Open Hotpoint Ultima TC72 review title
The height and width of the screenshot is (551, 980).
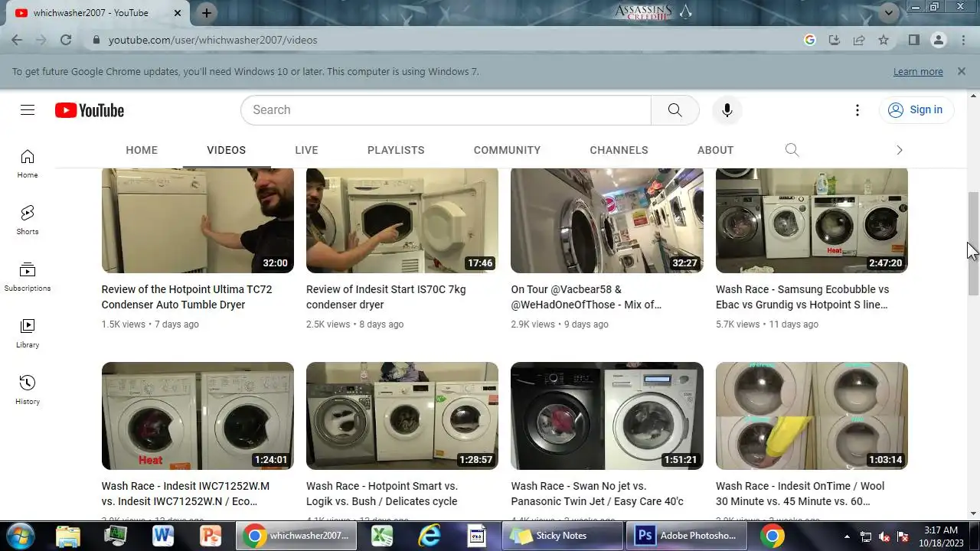pyautogui.click(x=187, y=297)
